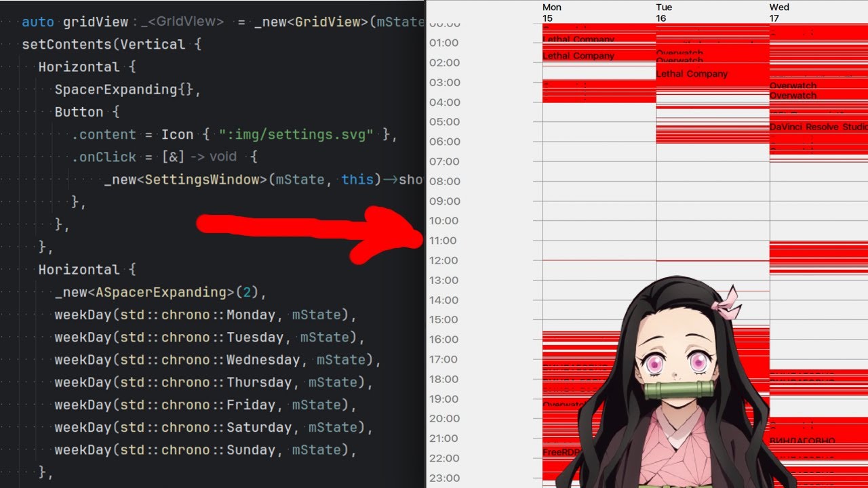This screenshot has width=868, height=488.
Task: Click the weekDay Saturday code line
Action: click(x=214, y=427)
